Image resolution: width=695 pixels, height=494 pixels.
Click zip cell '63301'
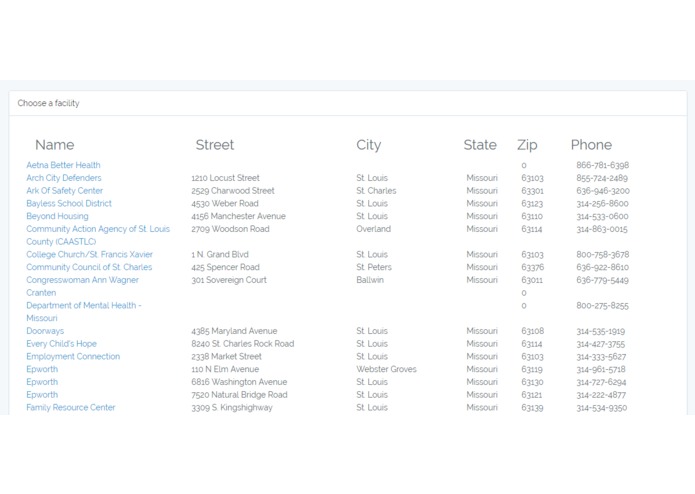(532, 191)
